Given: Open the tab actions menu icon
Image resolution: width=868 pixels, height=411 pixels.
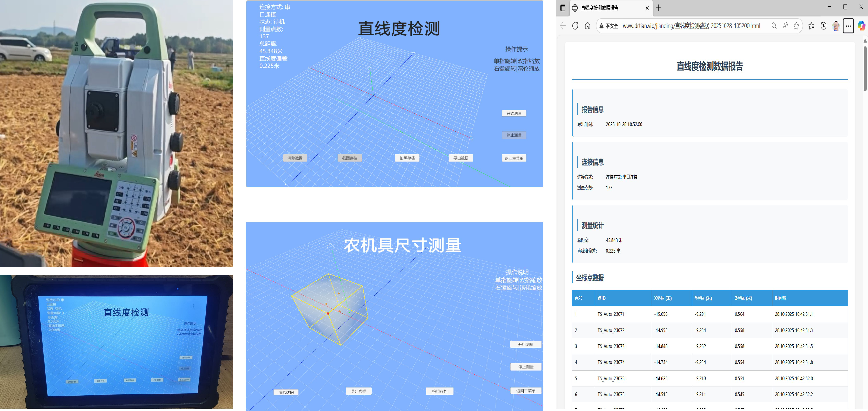Looking at the screenshot, I should coord(562,8).
